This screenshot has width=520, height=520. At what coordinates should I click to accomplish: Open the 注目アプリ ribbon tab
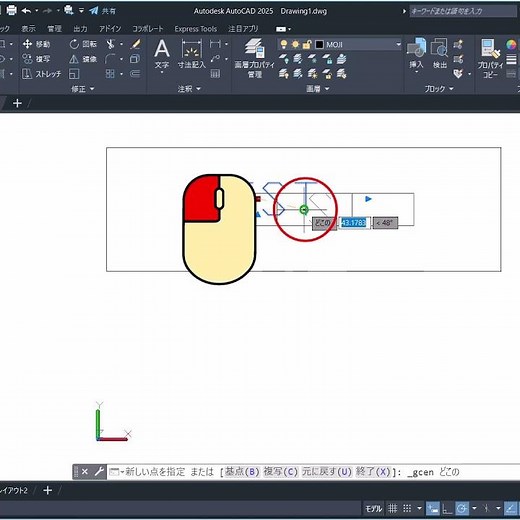tap(243, 29)
